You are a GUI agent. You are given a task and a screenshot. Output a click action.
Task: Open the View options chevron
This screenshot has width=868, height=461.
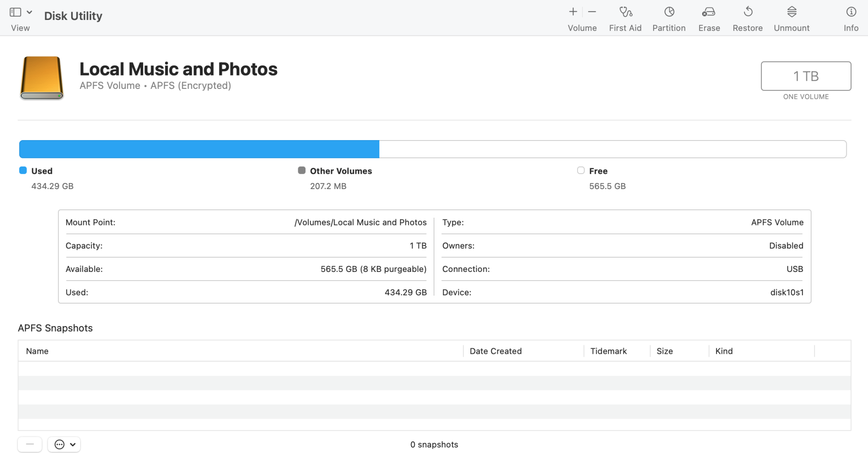pyautogui.click(x=30, y=12)
